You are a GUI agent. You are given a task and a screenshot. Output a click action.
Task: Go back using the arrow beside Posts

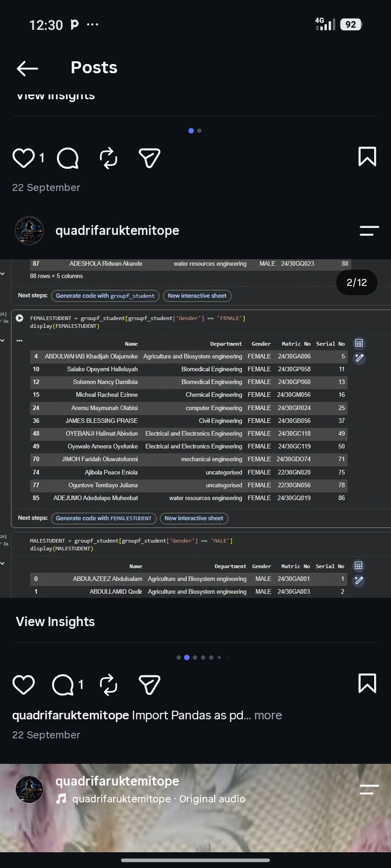click(x=27, y=68)
